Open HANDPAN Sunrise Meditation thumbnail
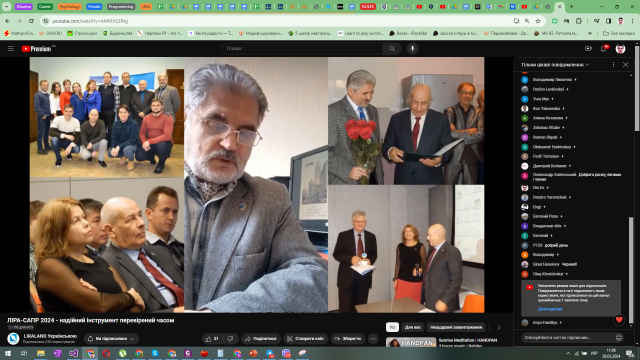The width and height of the screenshot is (640, 360). [x=411, y=342]
